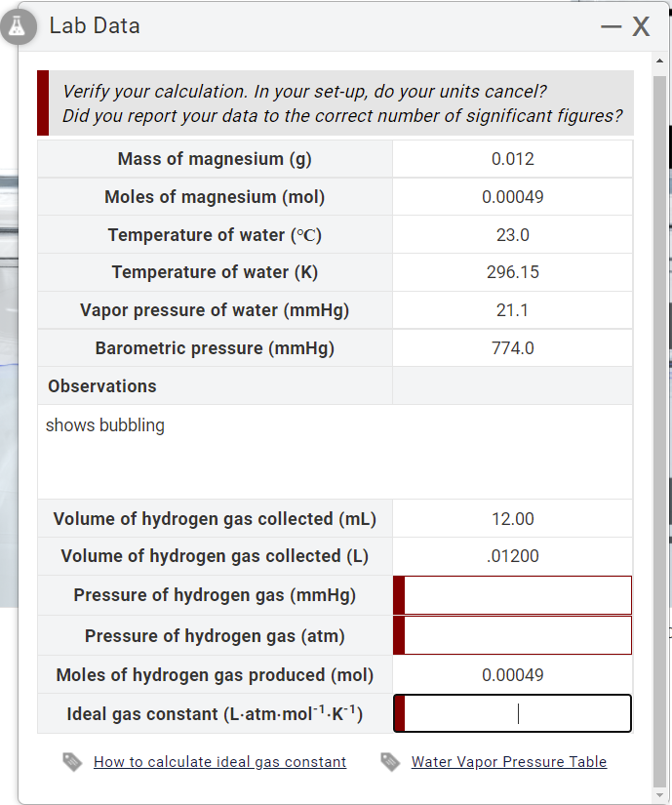Click the flask icon in the title bar
This screenshot has height=805, width=672.
(x=19, y=26)
